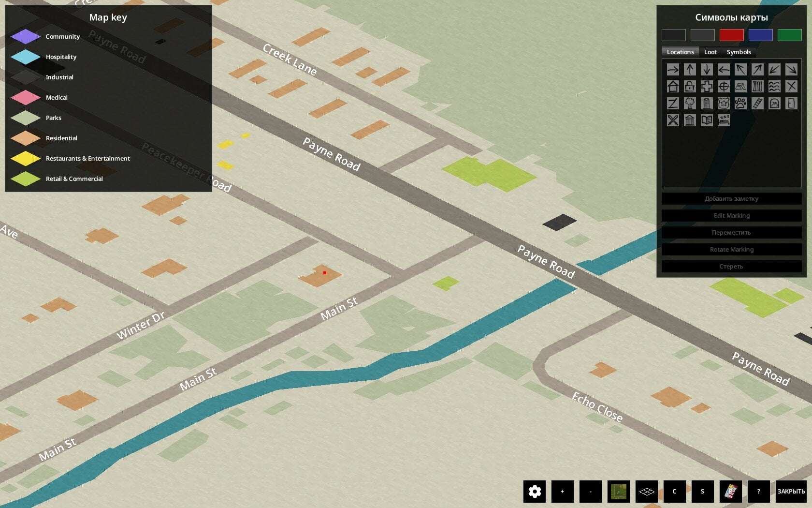
Task: Pick the black color swatch
Action: tap(674, 35)
